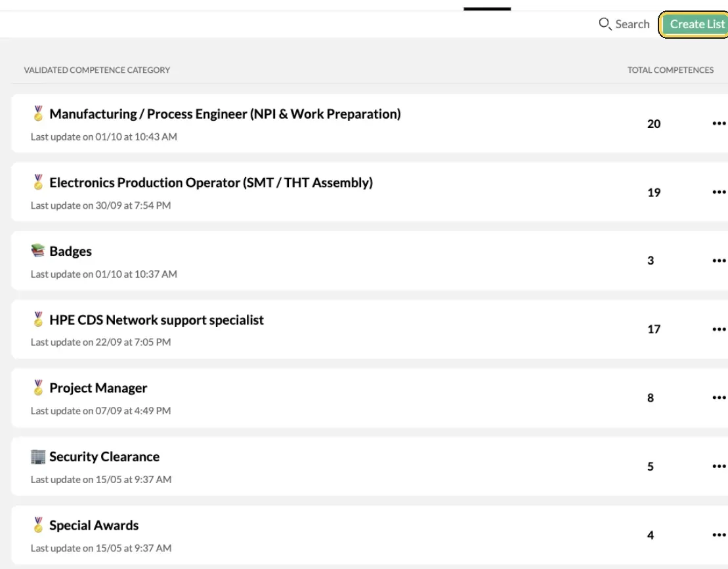This screenshot has width=728, height=569.
Task: Click the count 8 for Project Manager
Action: tap(651, 398)
